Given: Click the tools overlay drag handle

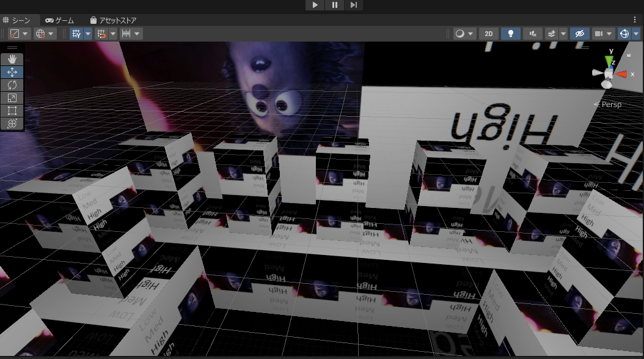Looking at the screenshot, I should click(12, 48).
